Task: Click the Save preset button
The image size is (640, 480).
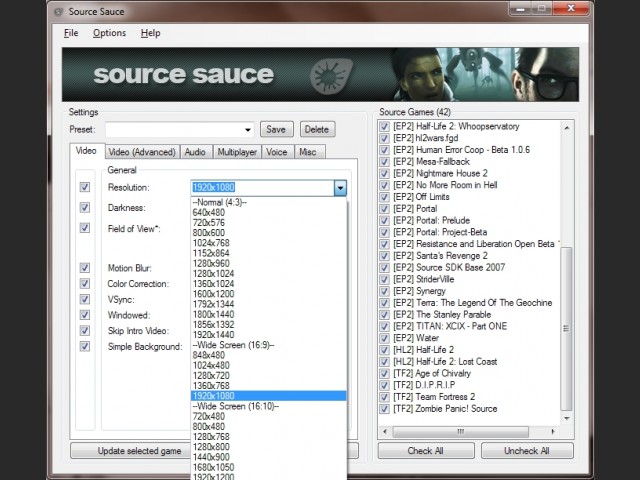Action: 276,129
